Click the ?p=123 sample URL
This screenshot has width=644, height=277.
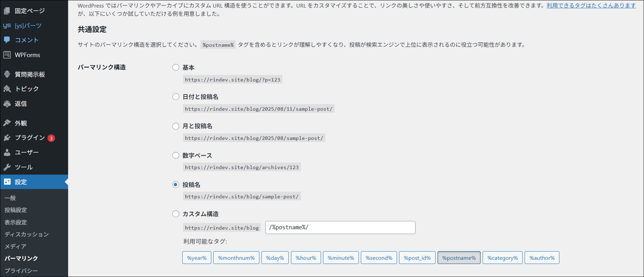[x=233, y=80]
